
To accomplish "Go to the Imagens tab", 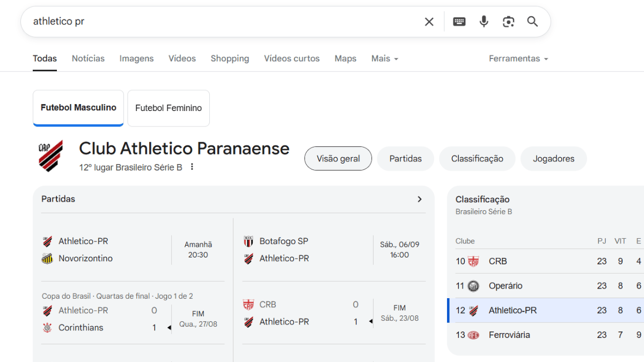I will pyautogui.click(x=136, y=58).
